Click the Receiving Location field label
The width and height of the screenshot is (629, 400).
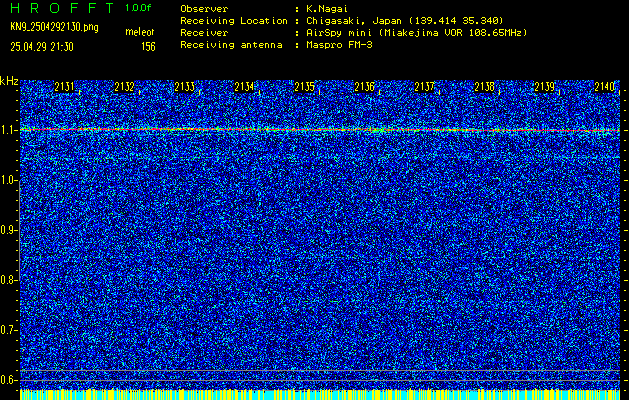coord(234,21)
